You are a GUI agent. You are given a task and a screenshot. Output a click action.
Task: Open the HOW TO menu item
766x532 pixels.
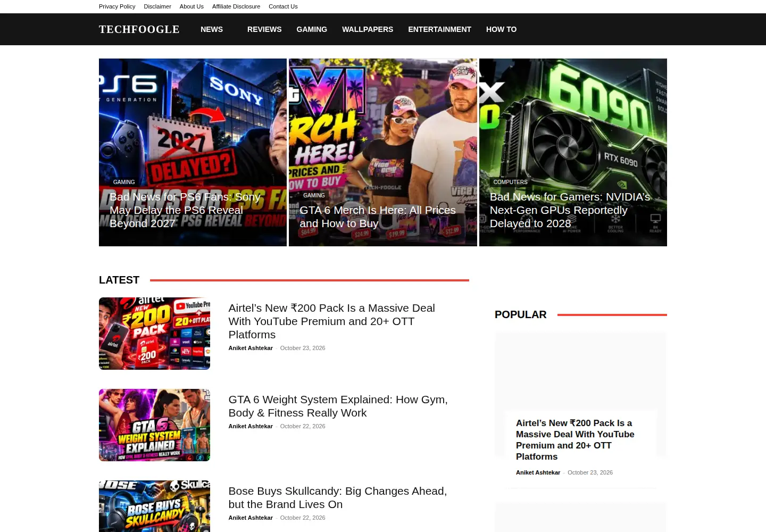501,29
